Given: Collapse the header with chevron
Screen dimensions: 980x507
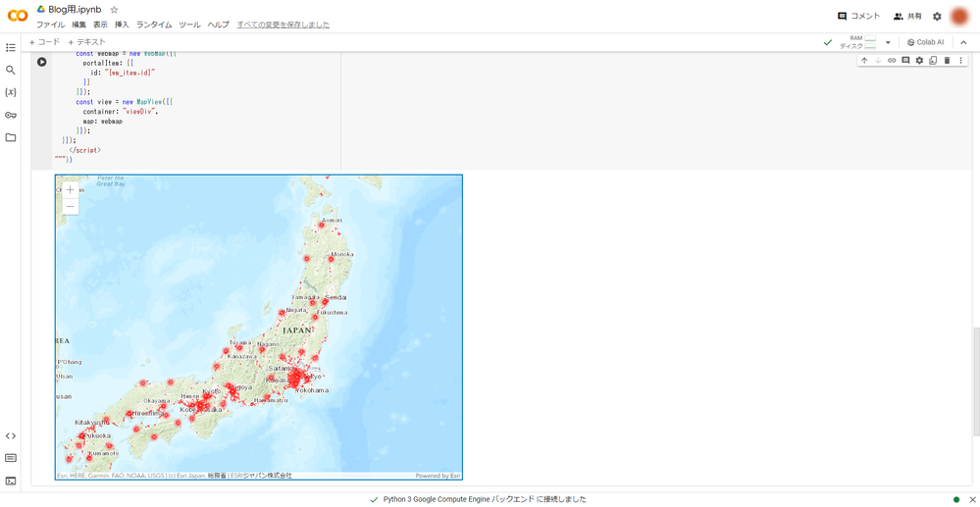Looking at the screenshot, I should pyautogui.click(x=963, y=42).
